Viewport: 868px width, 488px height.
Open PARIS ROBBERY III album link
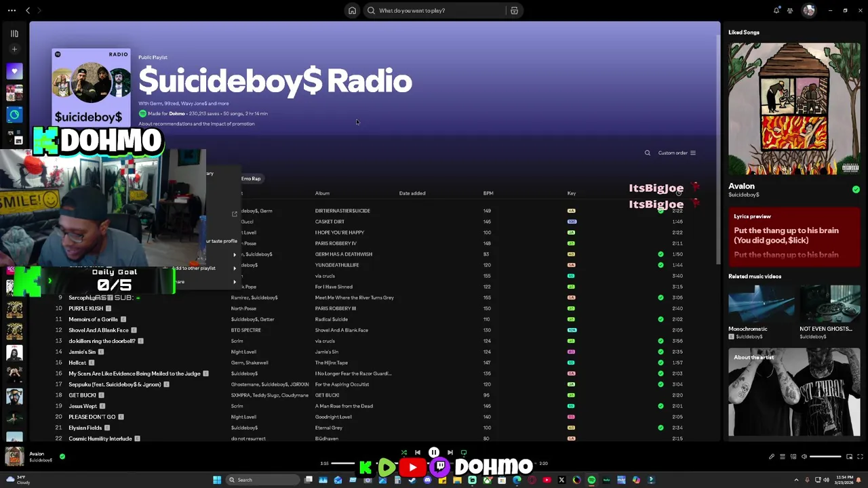(335, 308)
